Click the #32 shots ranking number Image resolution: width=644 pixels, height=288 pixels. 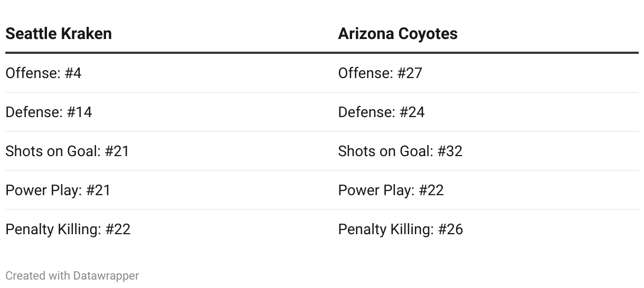[450, 151]
